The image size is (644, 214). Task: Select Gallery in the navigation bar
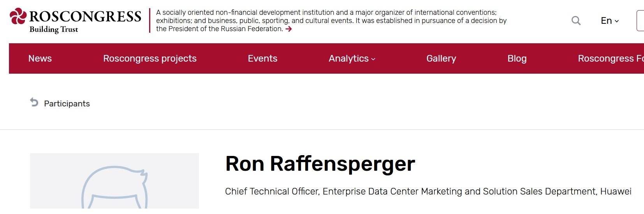(441, 58)
